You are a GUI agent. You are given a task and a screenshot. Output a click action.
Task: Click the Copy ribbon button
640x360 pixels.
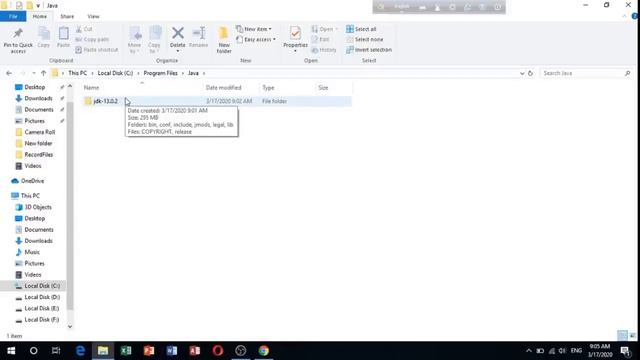[x=44, y=38]
